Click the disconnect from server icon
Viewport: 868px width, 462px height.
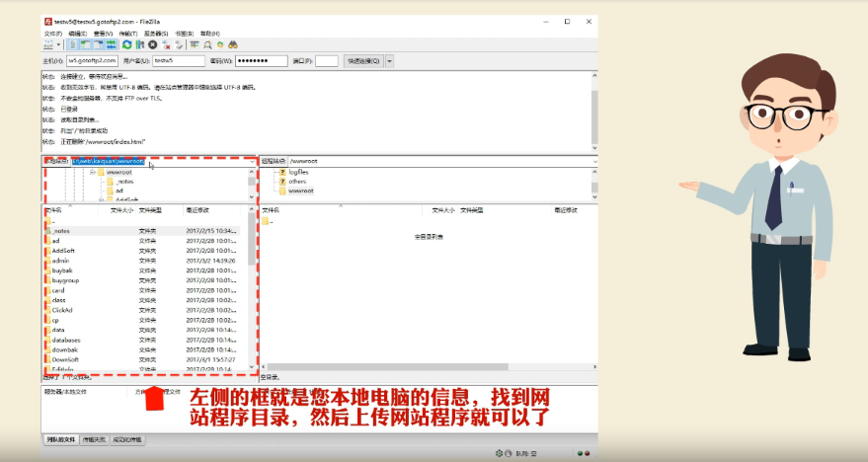[x=166, y=44]
